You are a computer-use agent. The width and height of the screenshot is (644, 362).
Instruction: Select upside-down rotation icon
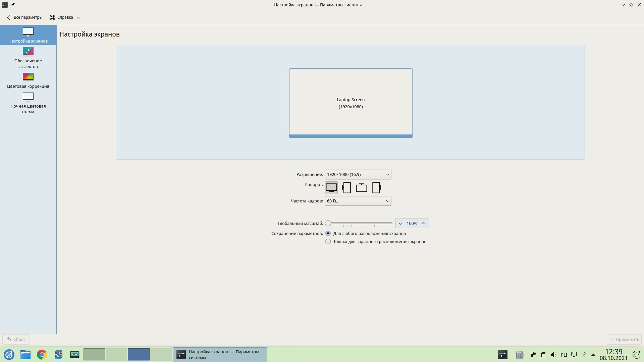(361, 188)
